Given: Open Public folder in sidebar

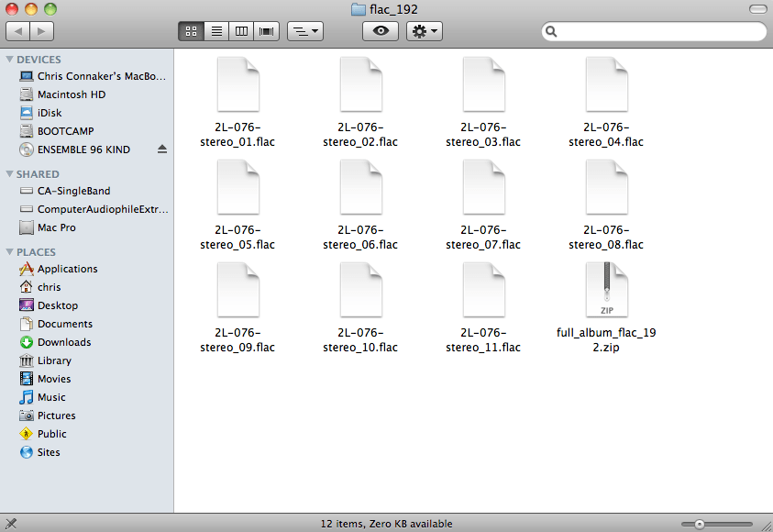Looking at the screenshot, I should coord(42,433).
